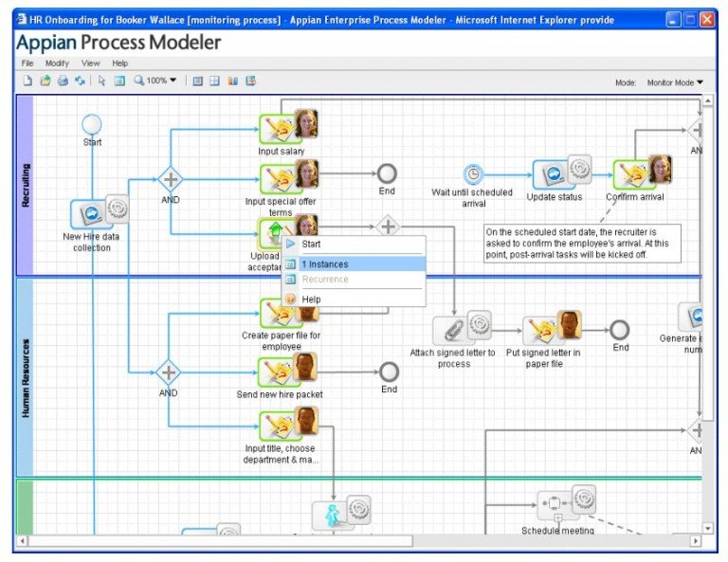Click the magnifier zoom icon
This screenshot has height=562, width=728.
[138, 81]
